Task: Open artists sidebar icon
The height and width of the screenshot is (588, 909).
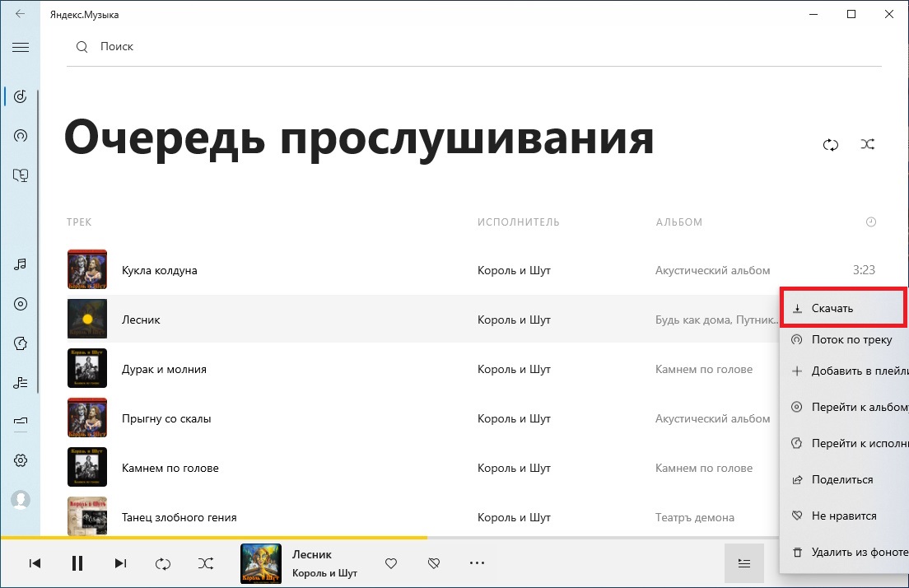Action: 21,343
